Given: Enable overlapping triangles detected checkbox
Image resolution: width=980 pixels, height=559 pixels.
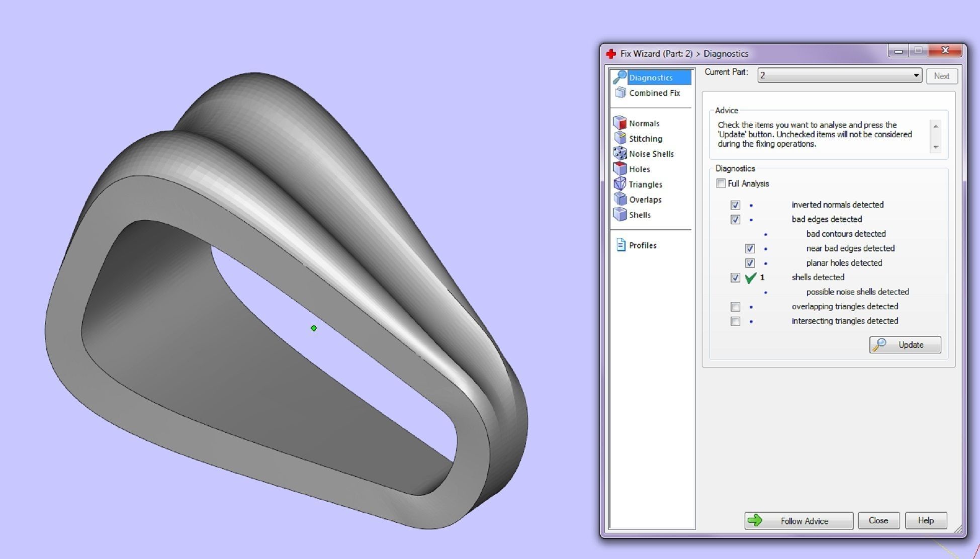Looking at the screenshot, I should [x=735, y=307].
